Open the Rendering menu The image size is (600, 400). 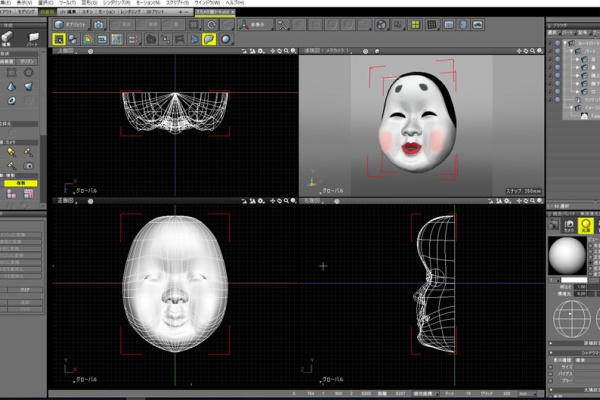pyautogui.click(x=117, y=3)
